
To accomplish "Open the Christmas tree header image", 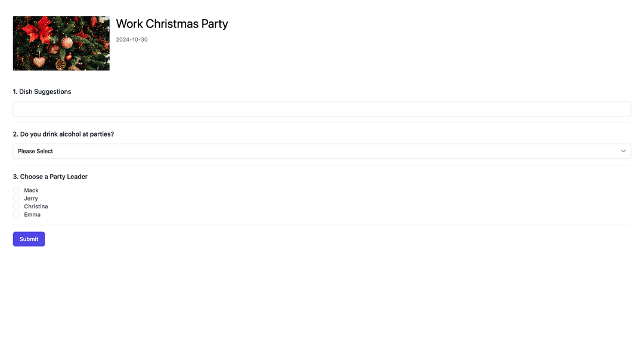I will point(61,43).
